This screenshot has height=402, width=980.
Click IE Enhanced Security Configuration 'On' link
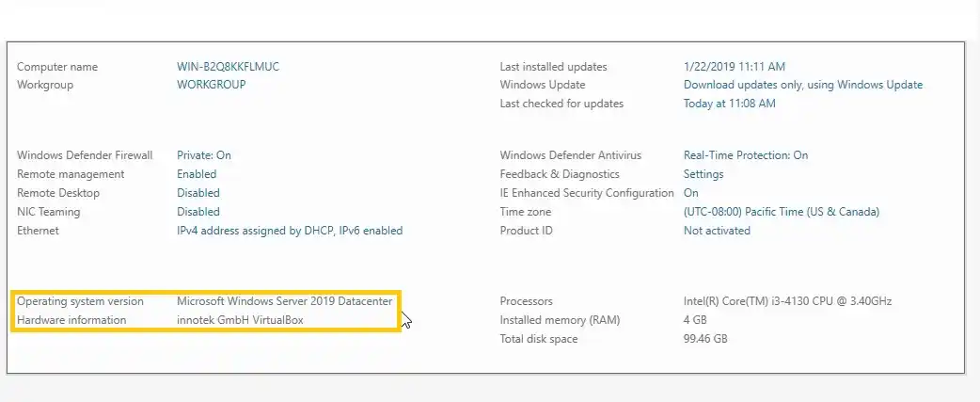690,193
